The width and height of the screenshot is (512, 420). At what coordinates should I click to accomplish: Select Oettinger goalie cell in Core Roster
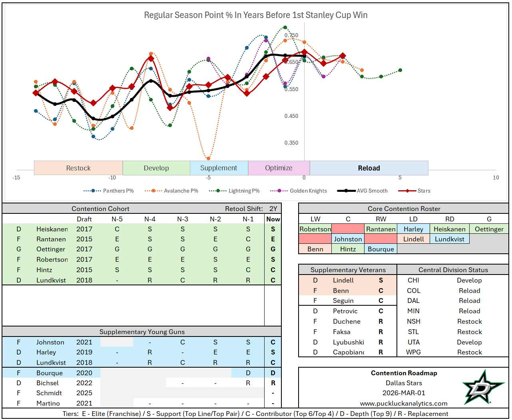click(489, 229)
